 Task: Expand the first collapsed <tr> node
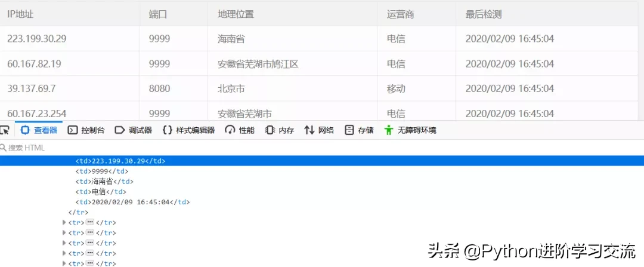(x=65, y=223)
